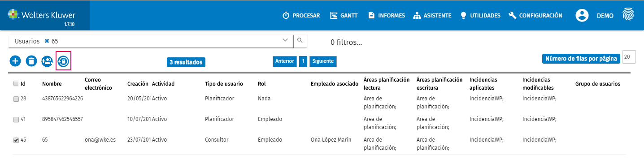Check the row 28 checkbox
The width and height of the screenshot is (644, 164).
16,99
